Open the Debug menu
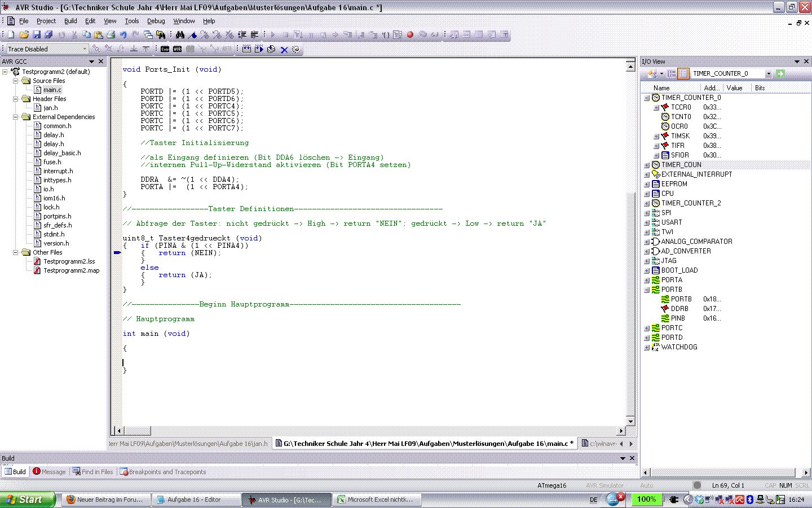Image resolution: width=812 pixels, height=508 pixels. (156, 21)
